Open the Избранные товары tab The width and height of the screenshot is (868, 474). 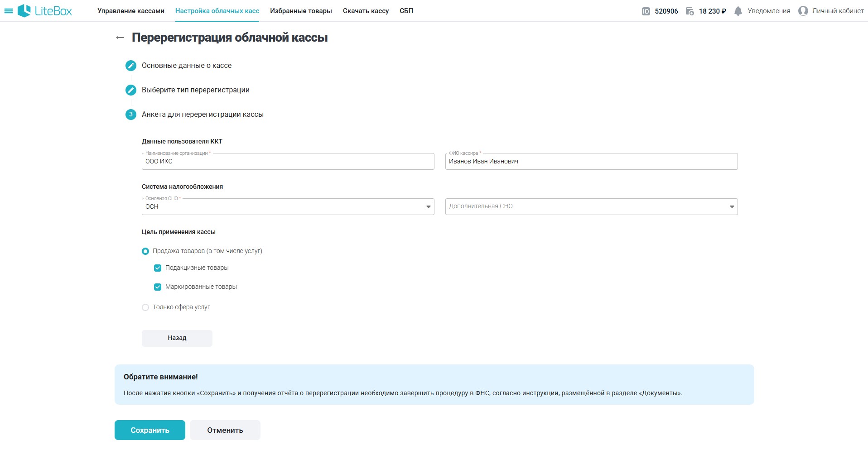301,11
